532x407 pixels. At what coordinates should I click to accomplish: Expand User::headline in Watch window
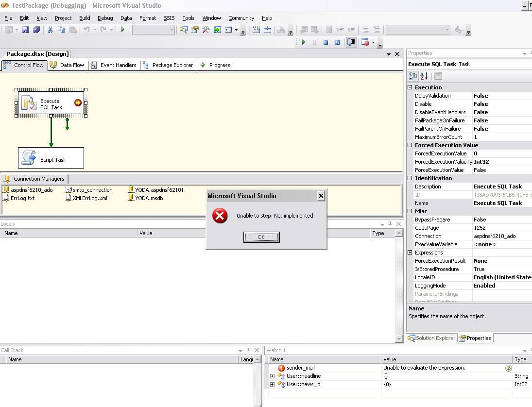[272, 376]
